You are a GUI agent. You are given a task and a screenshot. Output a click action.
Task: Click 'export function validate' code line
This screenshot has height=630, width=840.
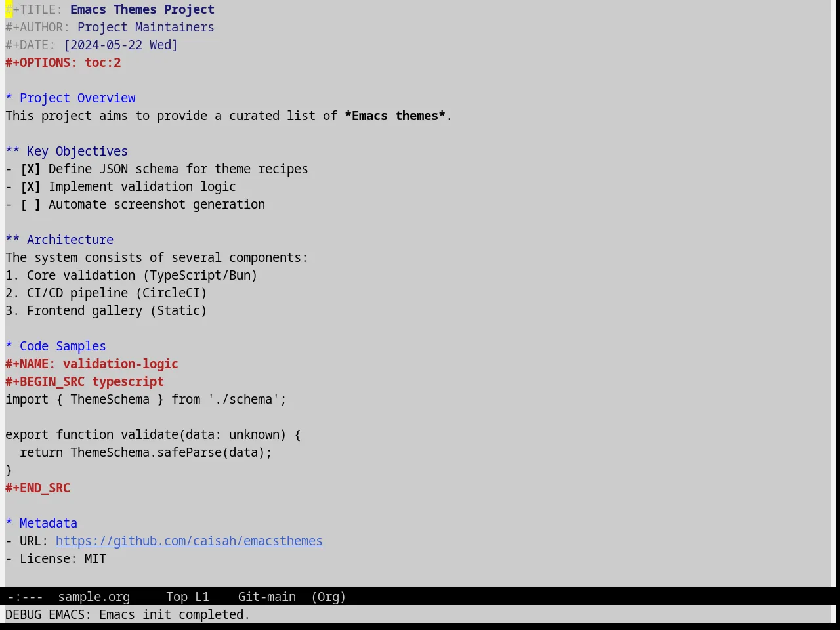(x=153, y=435)
